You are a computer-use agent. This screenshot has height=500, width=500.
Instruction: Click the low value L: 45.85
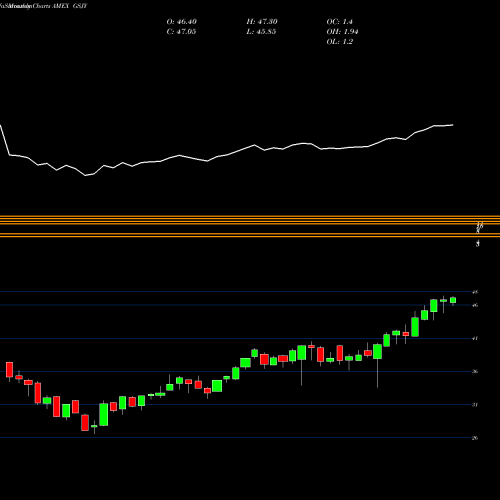[x=261, y=32]
